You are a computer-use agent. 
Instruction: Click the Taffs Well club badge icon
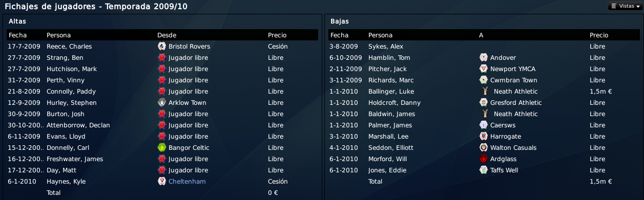tap(484, 170)
